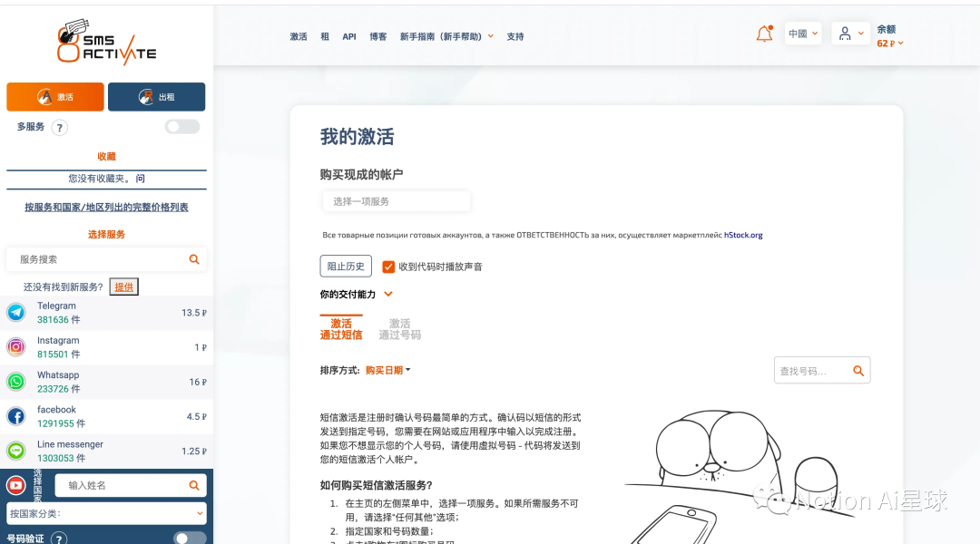Open the API menu item
This screenshot has width=980, height=544.
click(349, 37)
